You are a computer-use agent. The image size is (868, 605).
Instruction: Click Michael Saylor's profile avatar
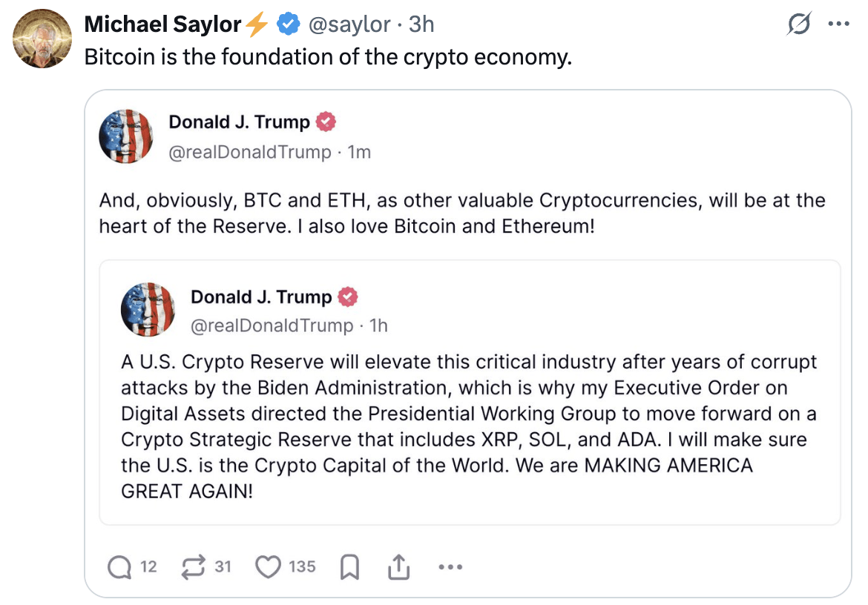(x=42, y=39)
